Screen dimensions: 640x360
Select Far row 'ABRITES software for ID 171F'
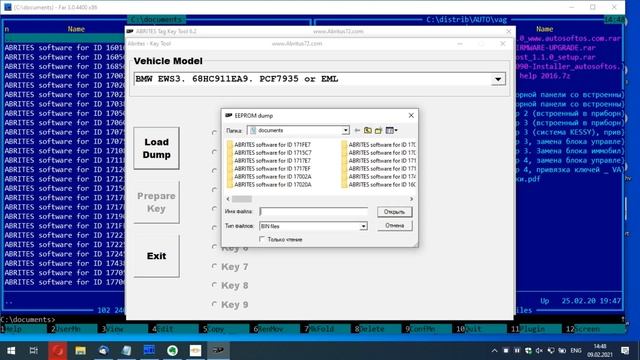tap(64, 226)
